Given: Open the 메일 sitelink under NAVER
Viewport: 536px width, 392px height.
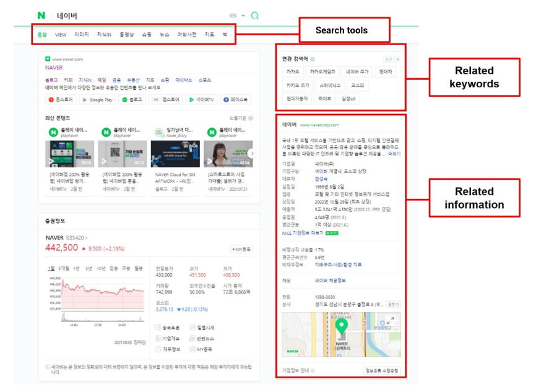Looking at the screenshot, I should (102, 80).
